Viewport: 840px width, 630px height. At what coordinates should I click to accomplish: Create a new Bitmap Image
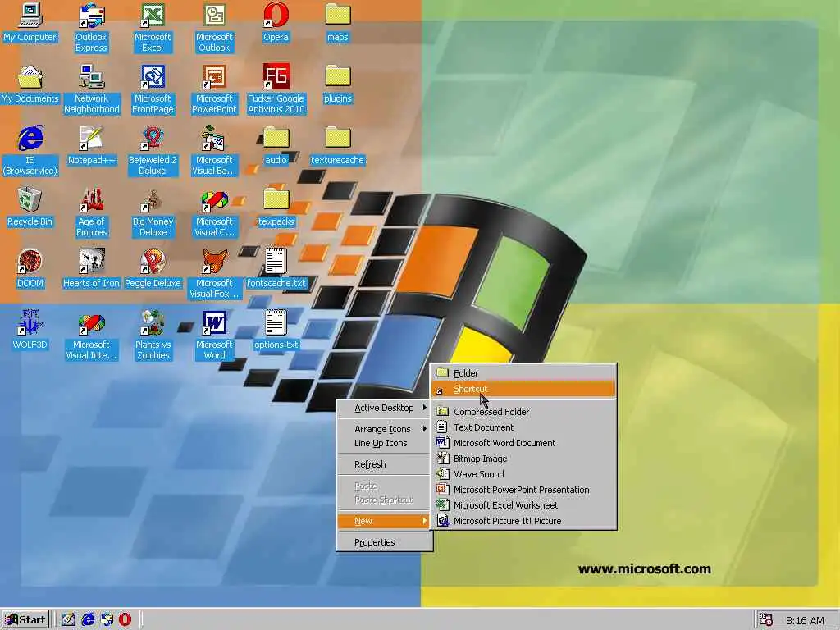click(523, 458)
